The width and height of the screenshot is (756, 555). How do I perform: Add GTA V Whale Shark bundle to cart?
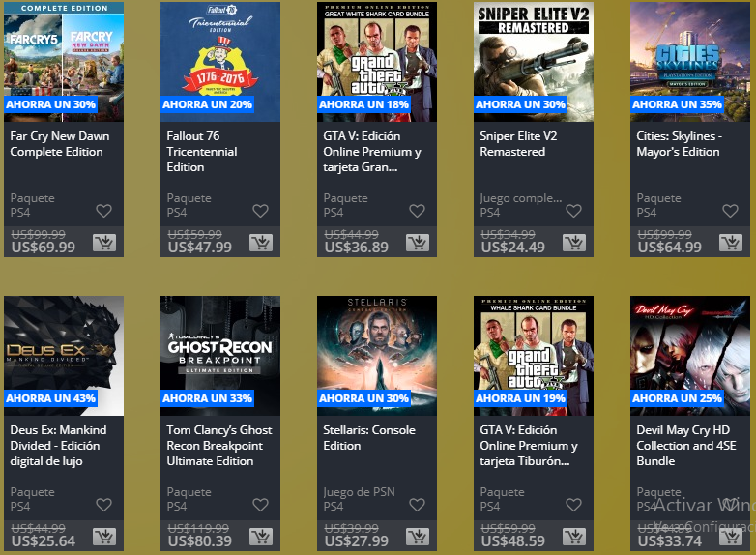[x=574, y=537]
